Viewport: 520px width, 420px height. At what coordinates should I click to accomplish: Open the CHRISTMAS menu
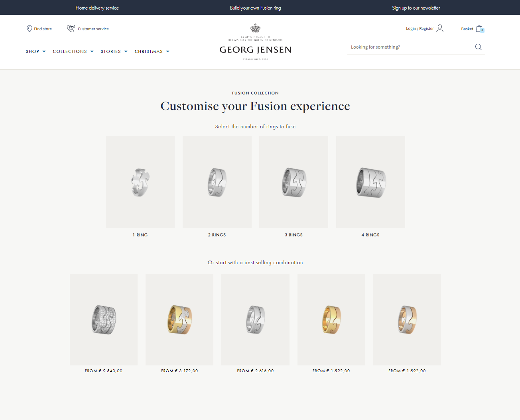point(152,51)
